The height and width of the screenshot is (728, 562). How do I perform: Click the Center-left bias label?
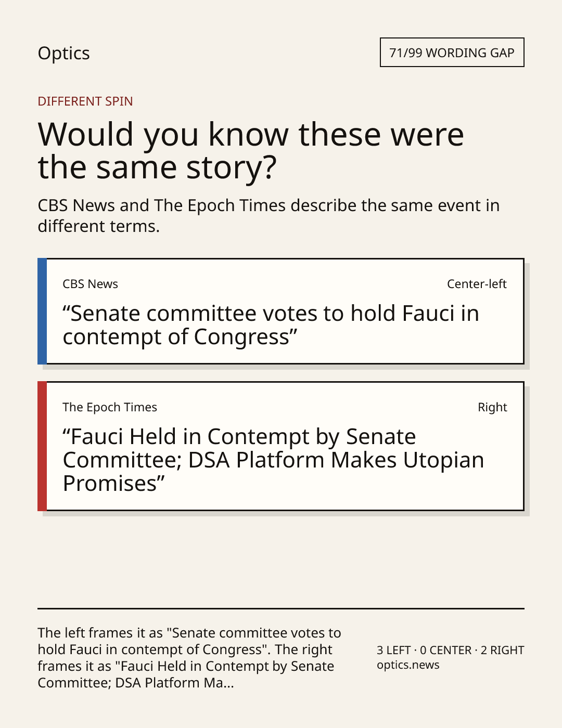tap(477, 284)
